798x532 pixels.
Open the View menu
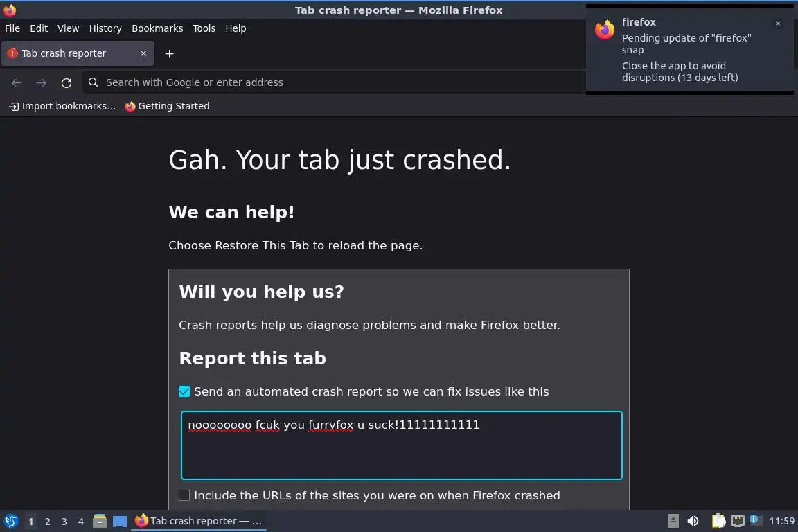point(68,28)
